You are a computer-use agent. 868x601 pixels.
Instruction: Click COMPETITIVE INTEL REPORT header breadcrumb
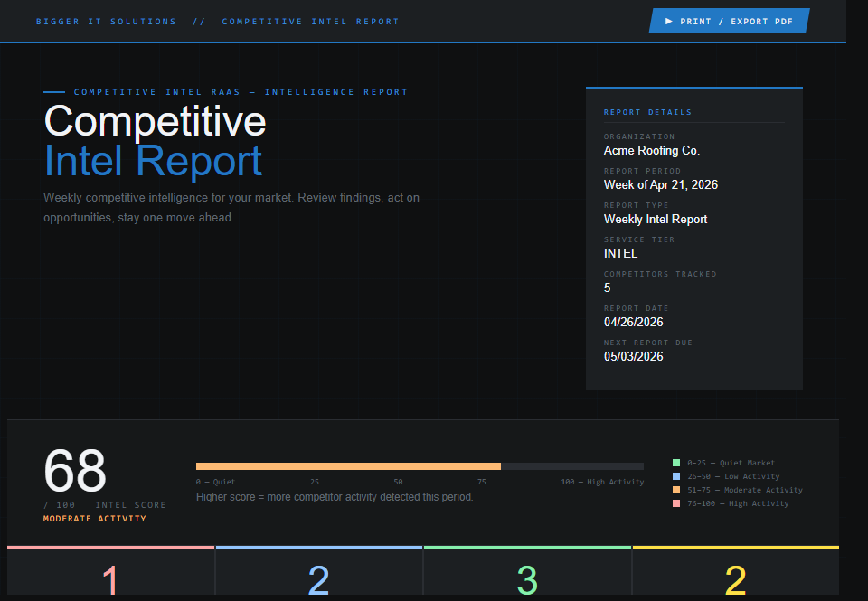pos(310,22)
